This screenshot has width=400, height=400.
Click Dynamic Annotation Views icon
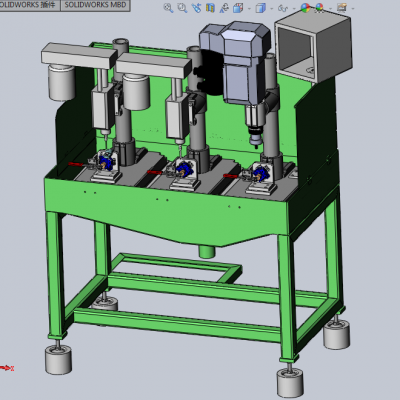(224, 8)
